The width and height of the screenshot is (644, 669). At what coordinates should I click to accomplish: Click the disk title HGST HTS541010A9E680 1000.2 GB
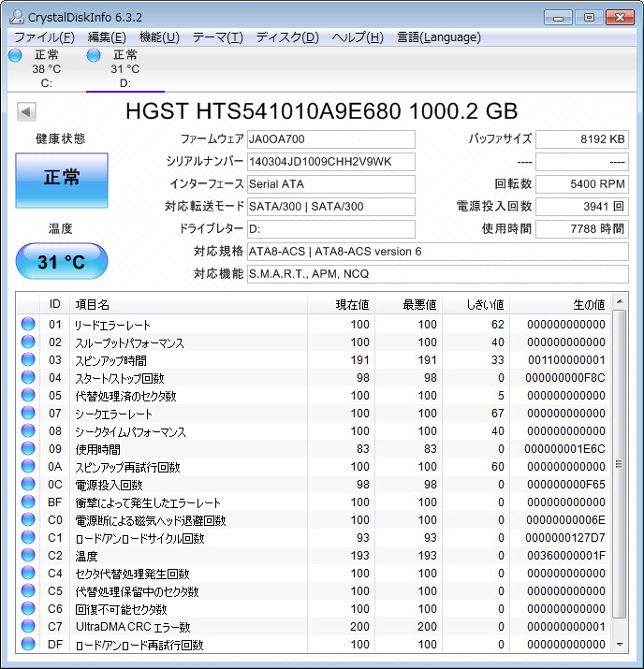tap(321, 111)
